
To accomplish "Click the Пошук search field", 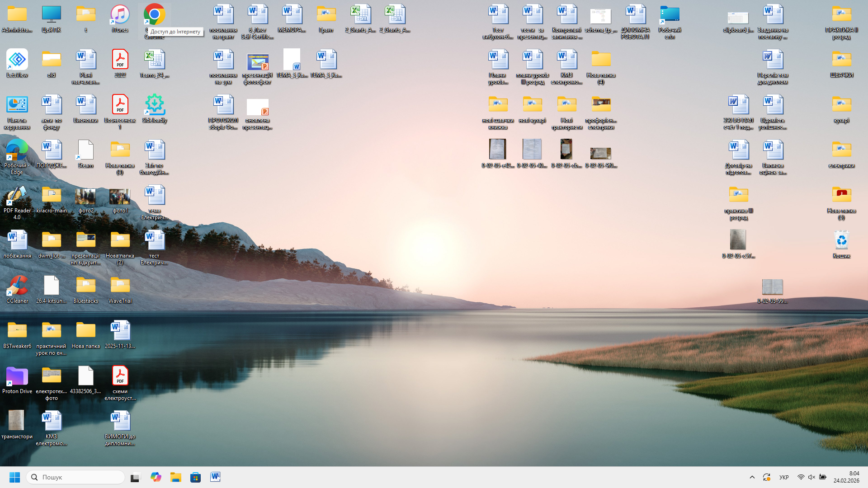I will tap(75, 477).
